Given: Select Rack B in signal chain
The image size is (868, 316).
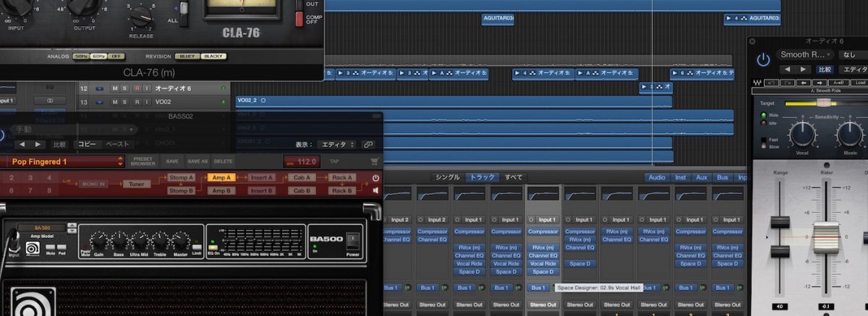Looking at the screenshot, I should point(342,190).
